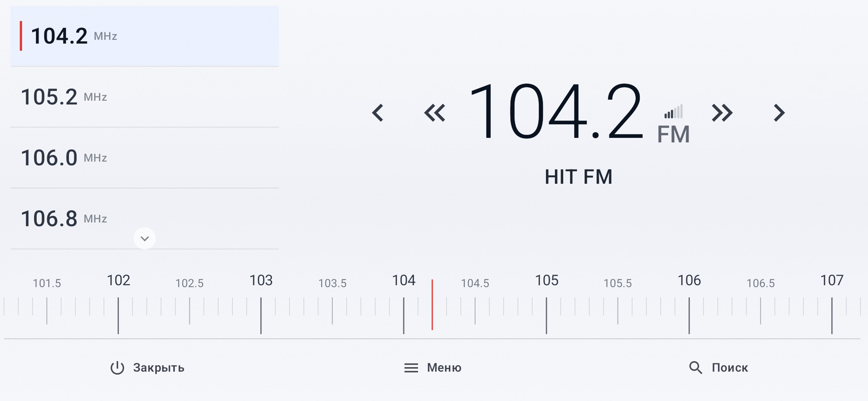Tune to 106.5 on the frequency scale
Screen dimensions: 868x401
click(761, 283)
